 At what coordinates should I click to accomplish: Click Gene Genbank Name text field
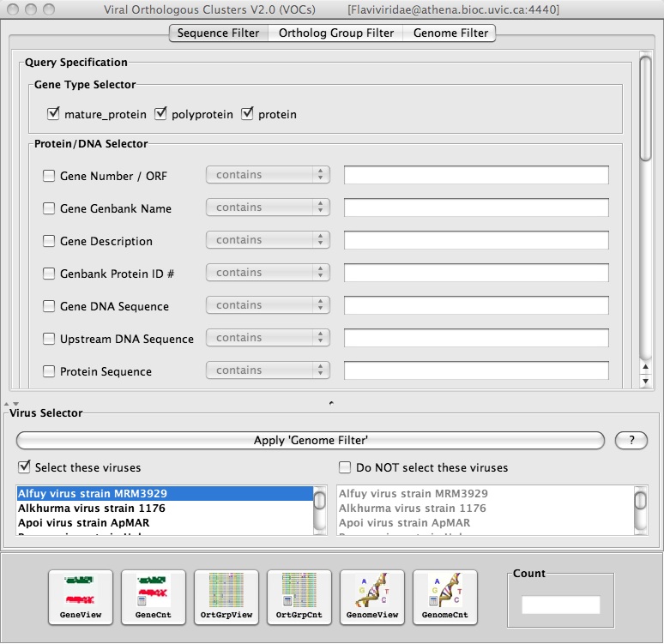coord(476,208)
